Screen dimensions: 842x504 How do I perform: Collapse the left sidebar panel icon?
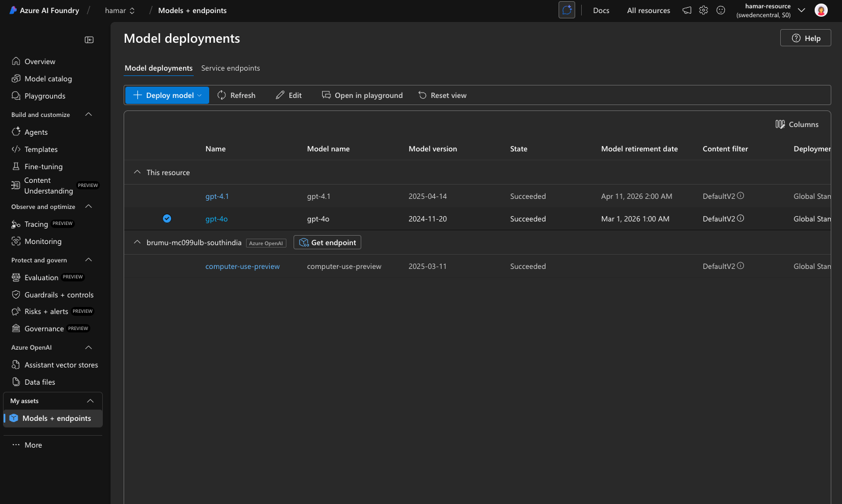click(89, 40)
